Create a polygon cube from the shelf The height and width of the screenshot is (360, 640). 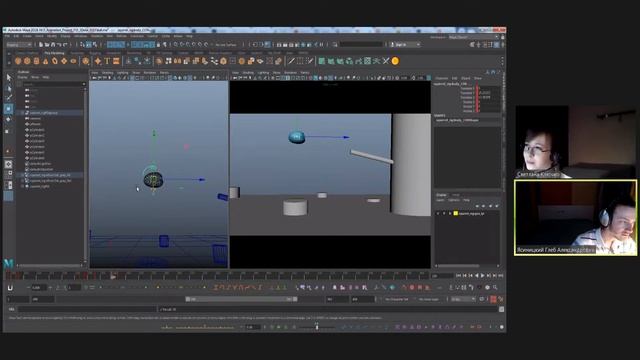click(27, 61)
